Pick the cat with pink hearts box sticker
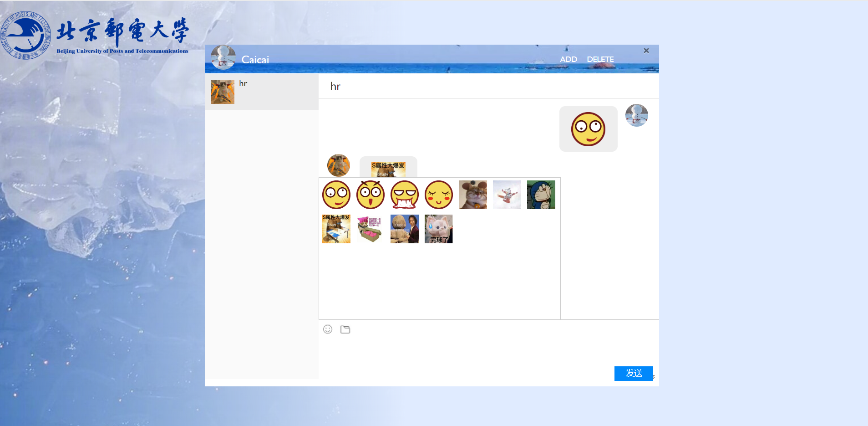Image resolution: width=868 pixels, height=426 pixels. click(371, 229)
